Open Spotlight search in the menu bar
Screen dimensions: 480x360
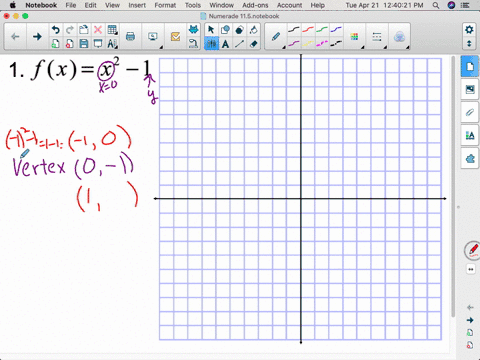pyautogui.click(x=436, y=5)
